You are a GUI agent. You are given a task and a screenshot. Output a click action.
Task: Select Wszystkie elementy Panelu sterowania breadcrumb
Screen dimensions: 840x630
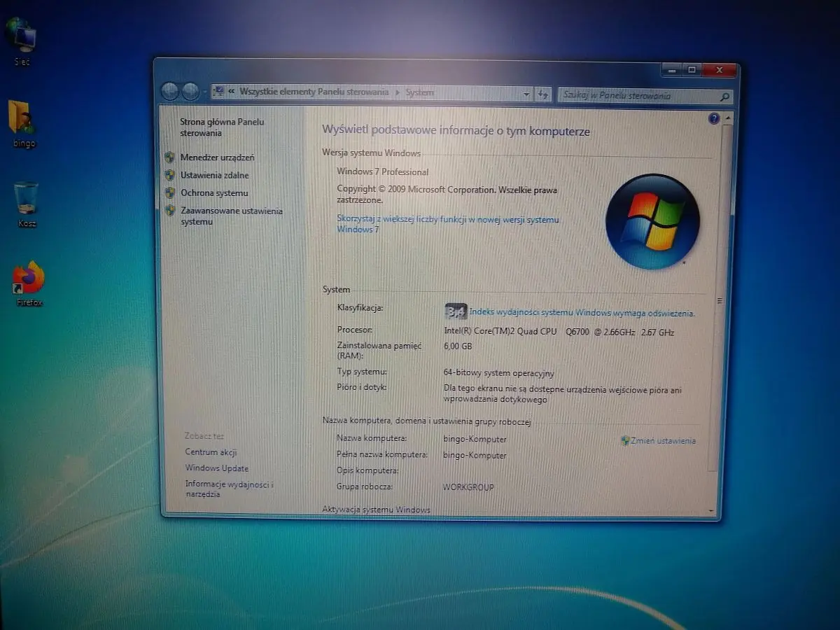pyautogui.click(x=314, y=92)
